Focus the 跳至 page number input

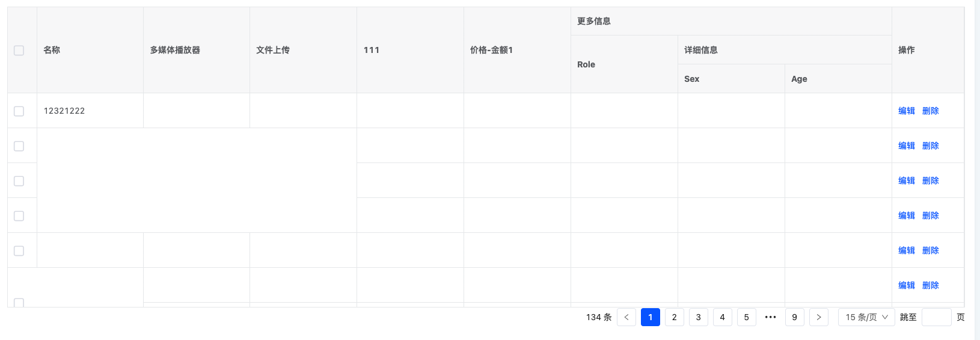pyautogui.click(x=936, y=317)
